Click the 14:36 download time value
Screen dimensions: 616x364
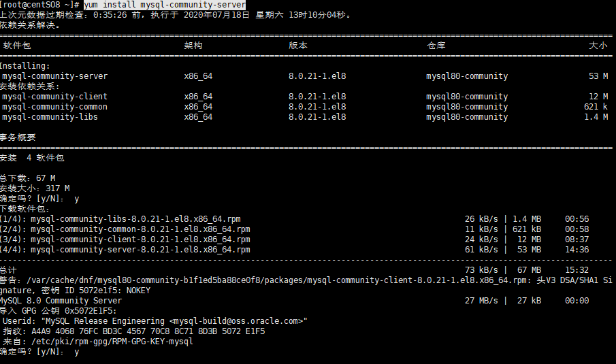click(x=577, y=250)
